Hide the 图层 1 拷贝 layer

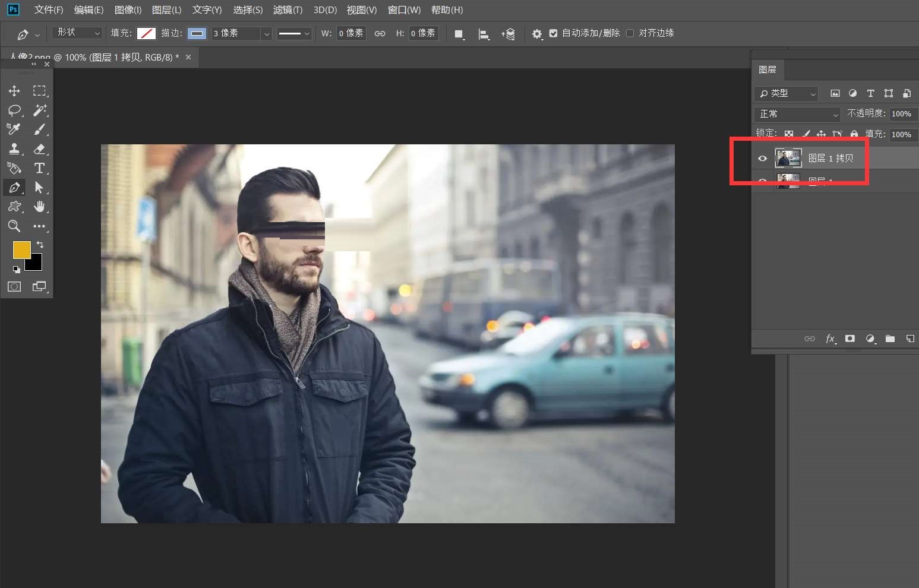tap(762, 159)
